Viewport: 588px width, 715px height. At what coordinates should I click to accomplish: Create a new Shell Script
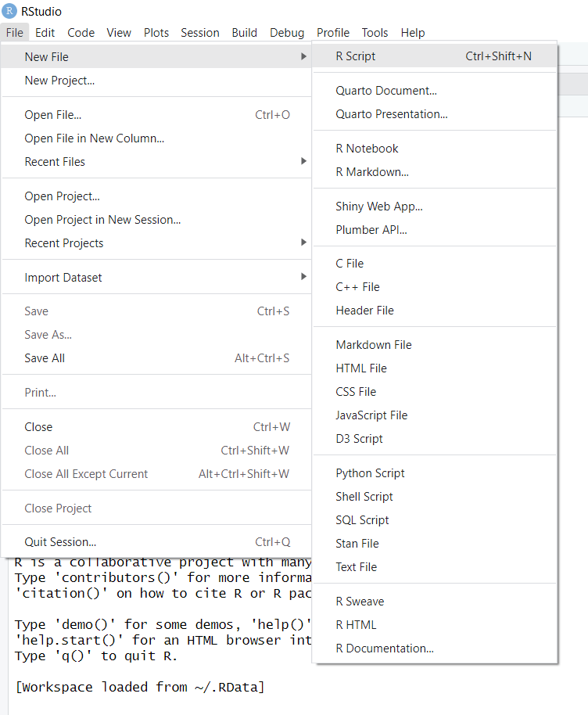(x=435, y=497)
